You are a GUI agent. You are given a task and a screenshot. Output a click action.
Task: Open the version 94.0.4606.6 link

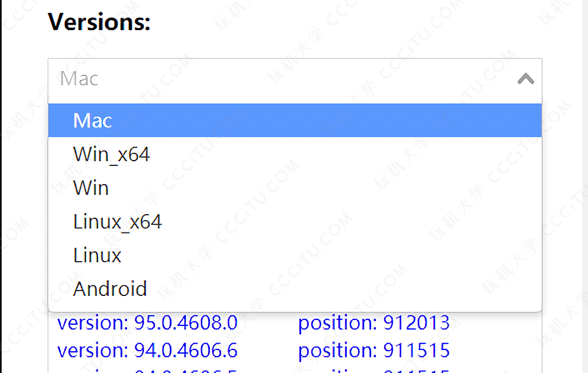tap(147, 350)
